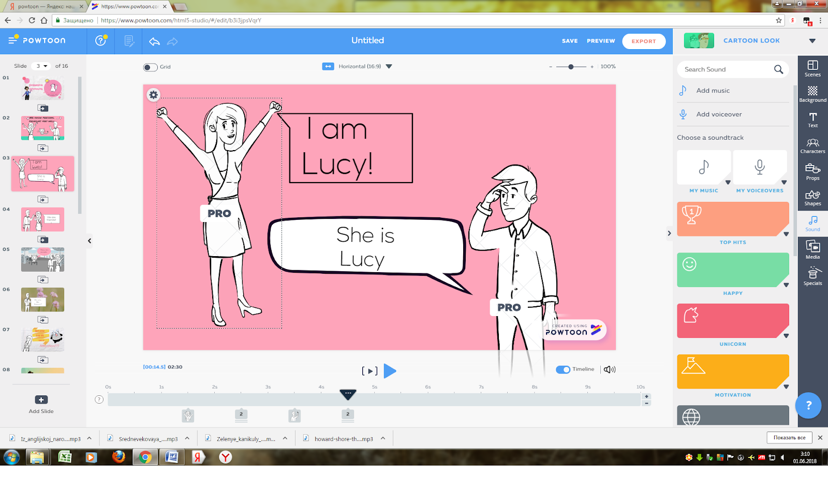This screenshot has height=504, width=828.
Task: Open settings gear on selected character
Action: (154, 95)
